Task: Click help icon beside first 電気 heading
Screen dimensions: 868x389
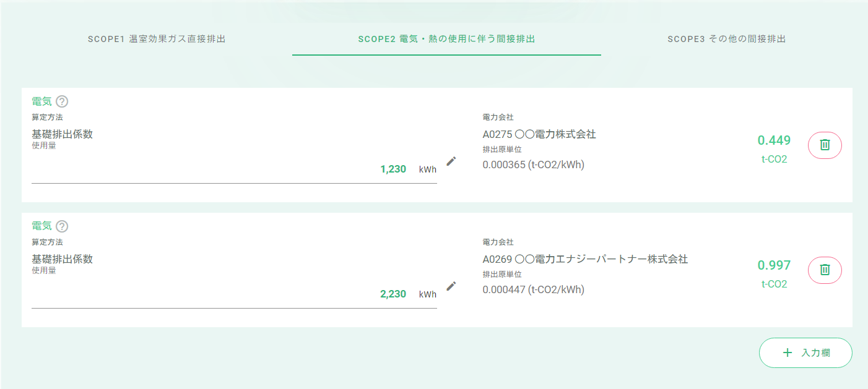Action: pyautogui.click(x=62, y=101)
